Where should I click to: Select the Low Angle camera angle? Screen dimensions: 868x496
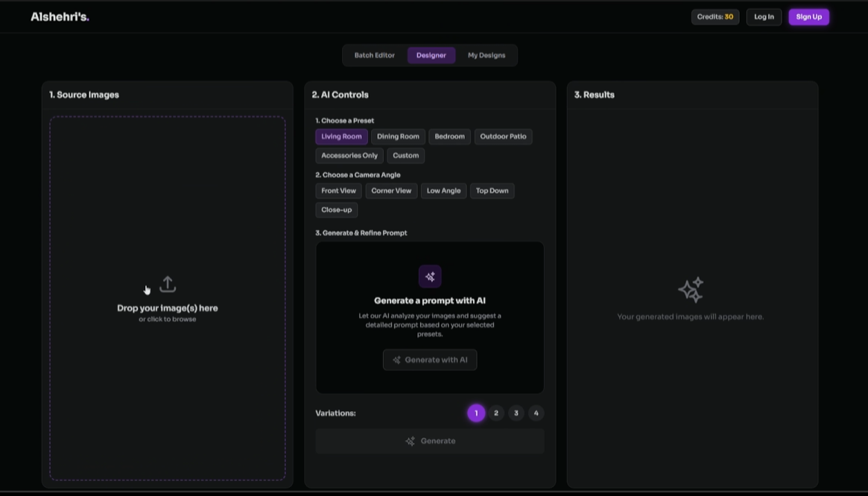tap(443, 191)
